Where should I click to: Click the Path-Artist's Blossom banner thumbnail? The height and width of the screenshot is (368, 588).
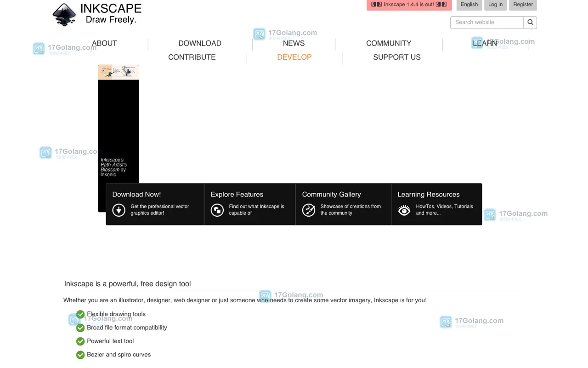[119, 72]
